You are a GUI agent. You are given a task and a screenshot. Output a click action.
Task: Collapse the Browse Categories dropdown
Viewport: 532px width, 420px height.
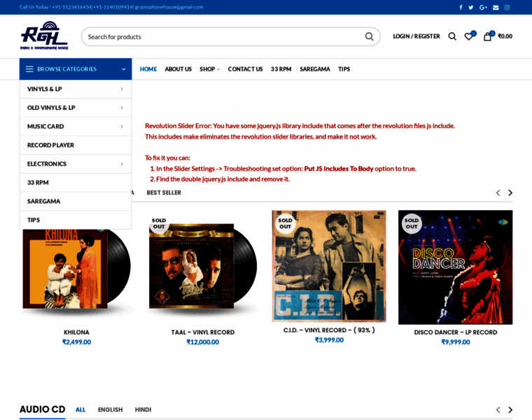[x=123, y=69]
